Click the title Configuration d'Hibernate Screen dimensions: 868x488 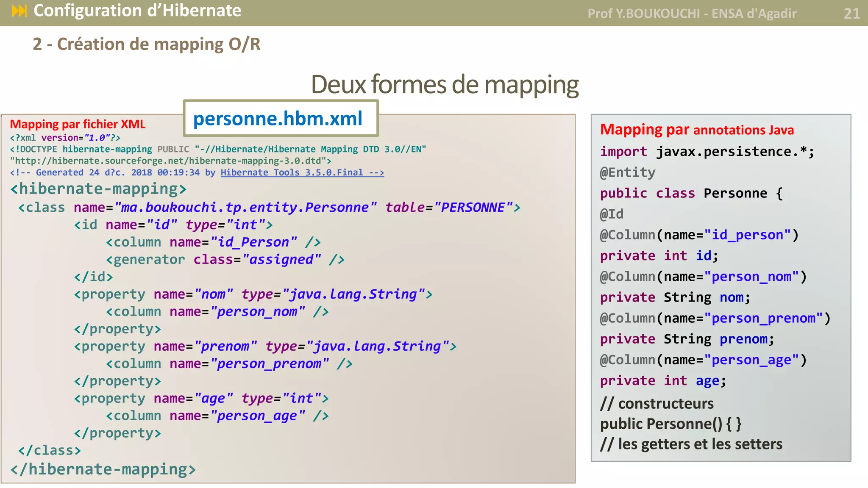(x=137, y=11)
